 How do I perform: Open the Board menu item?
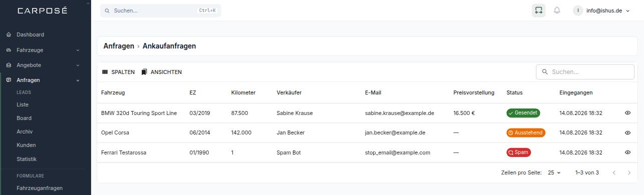(24, 118)
